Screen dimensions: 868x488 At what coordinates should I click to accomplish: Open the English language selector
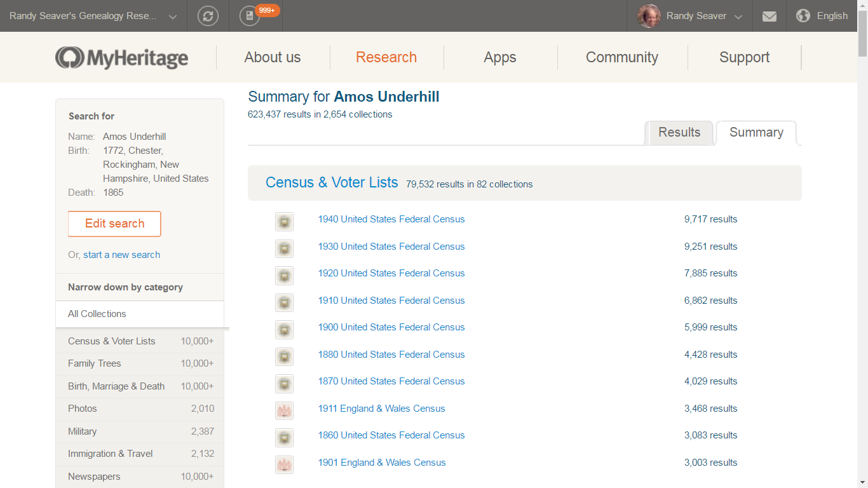tap(831, 16)
